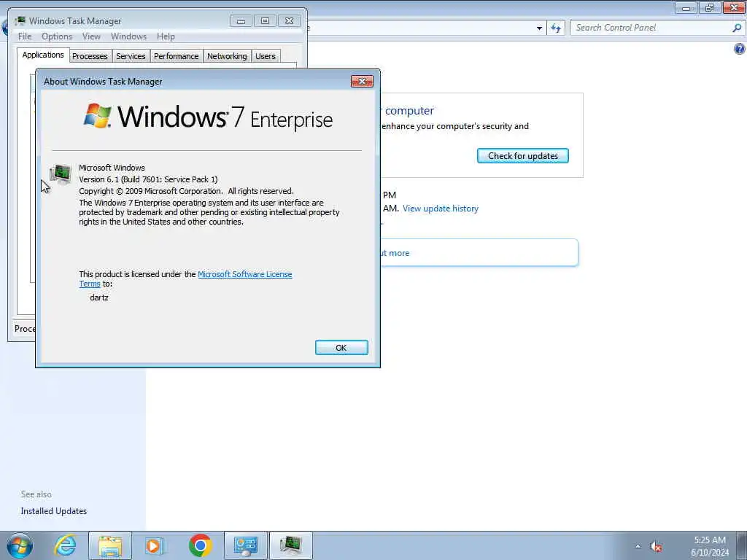Screen dimensions: 747x560
Task: Open the address bar dropdown arrow
Action: (x=539, y=28)
